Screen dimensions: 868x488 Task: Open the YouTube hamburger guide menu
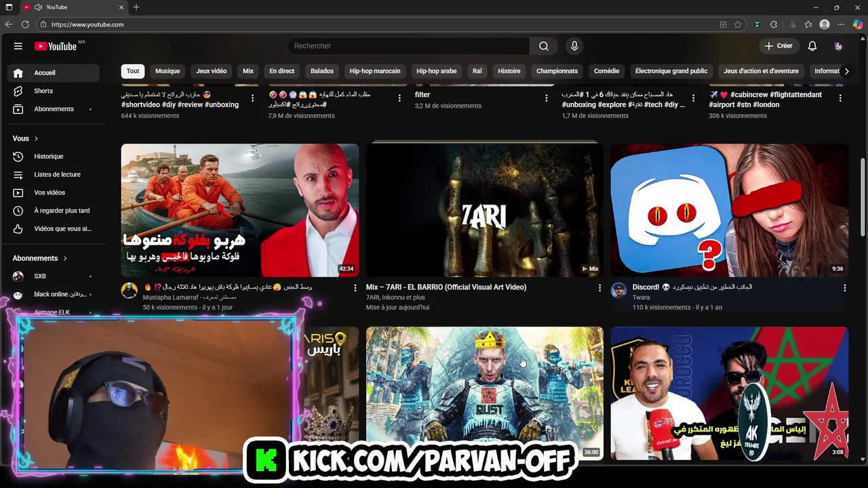point(18,46)
